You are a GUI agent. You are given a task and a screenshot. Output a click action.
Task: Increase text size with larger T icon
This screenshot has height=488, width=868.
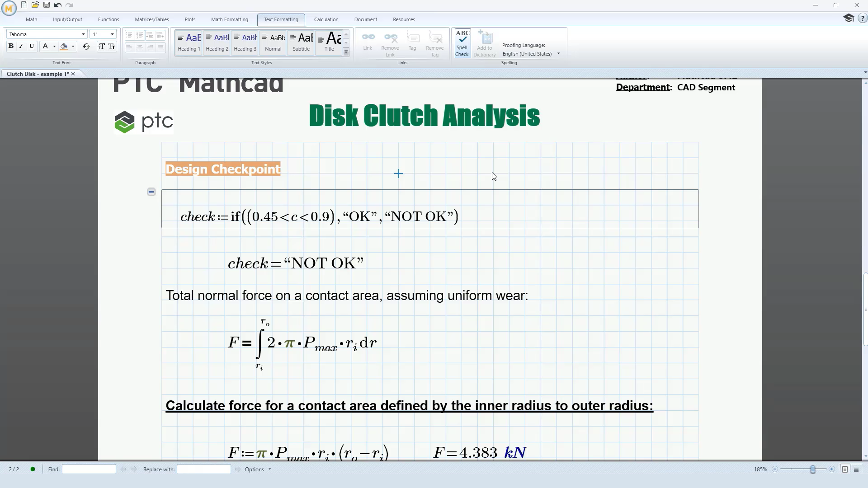[x=101, y=46]
